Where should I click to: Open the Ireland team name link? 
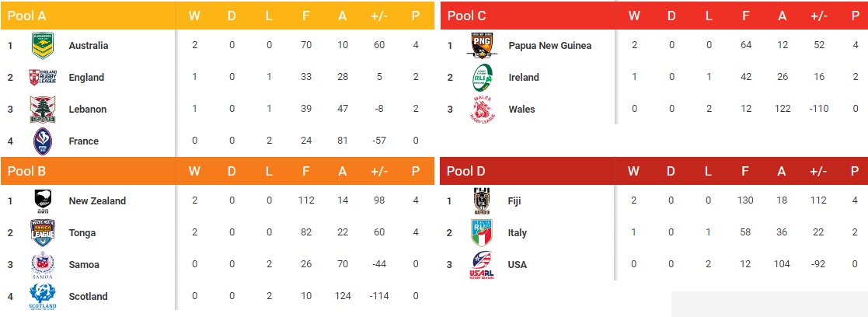(x=523, y=77)
